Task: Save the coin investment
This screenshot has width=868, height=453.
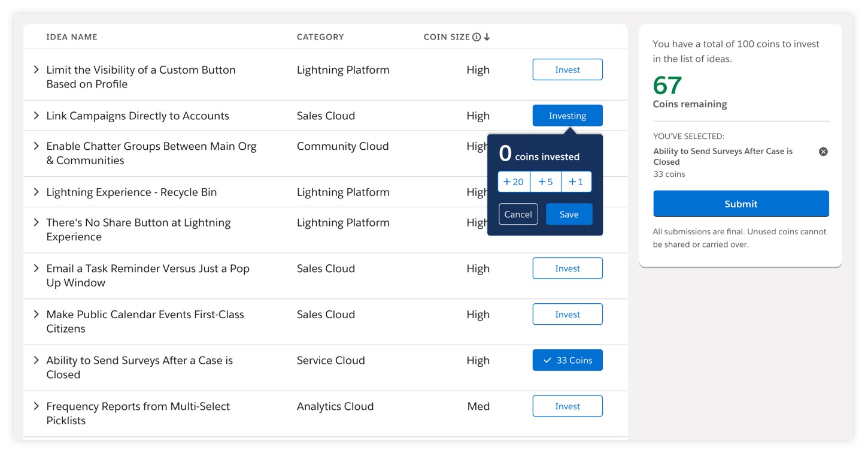Action: (569, 215)
